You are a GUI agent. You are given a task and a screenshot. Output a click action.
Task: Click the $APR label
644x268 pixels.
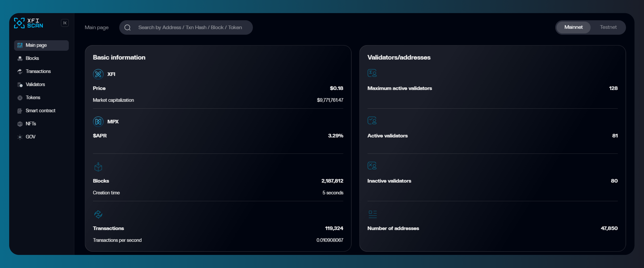tap(100, 136)
